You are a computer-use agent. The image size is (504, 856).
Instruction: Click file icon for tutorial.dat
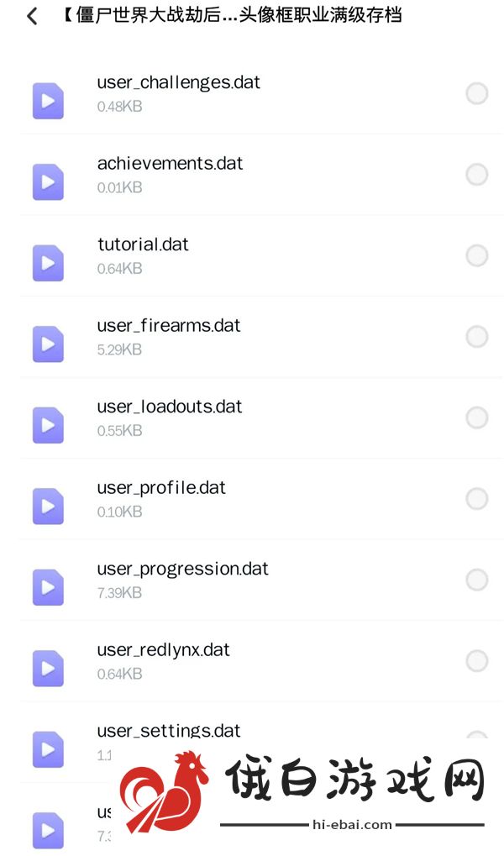[x=48, y=263]
